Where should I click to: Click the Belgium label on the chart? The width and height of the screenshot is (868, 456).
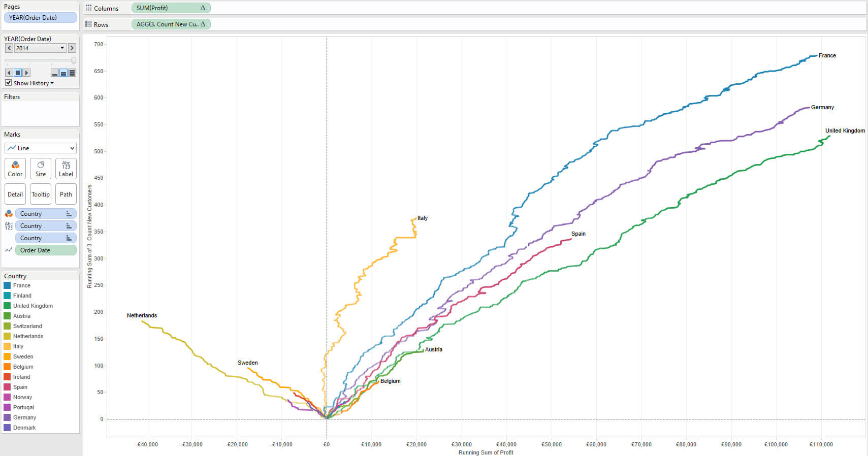[x=391, y=381]
